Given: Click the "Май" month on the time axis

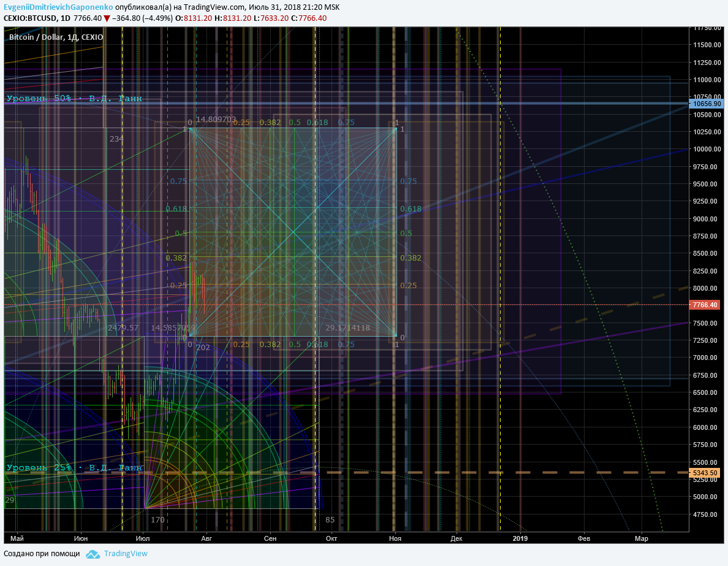Looking at the screenshot, I should click(x=17, y=538).
